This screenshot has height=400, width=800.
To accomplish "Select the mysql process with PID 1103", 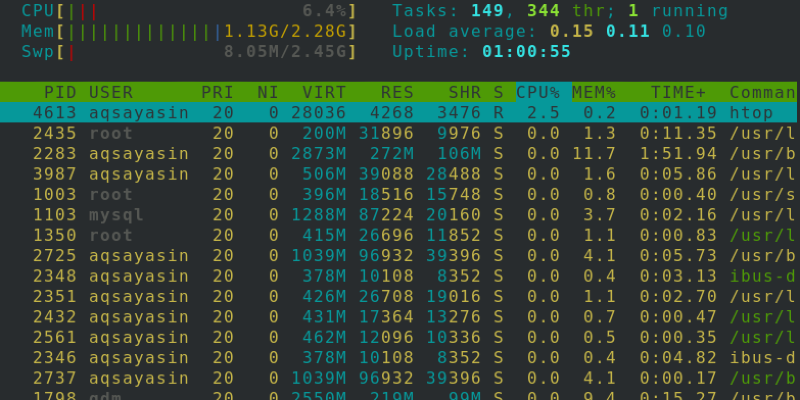I will coord(400,214).
